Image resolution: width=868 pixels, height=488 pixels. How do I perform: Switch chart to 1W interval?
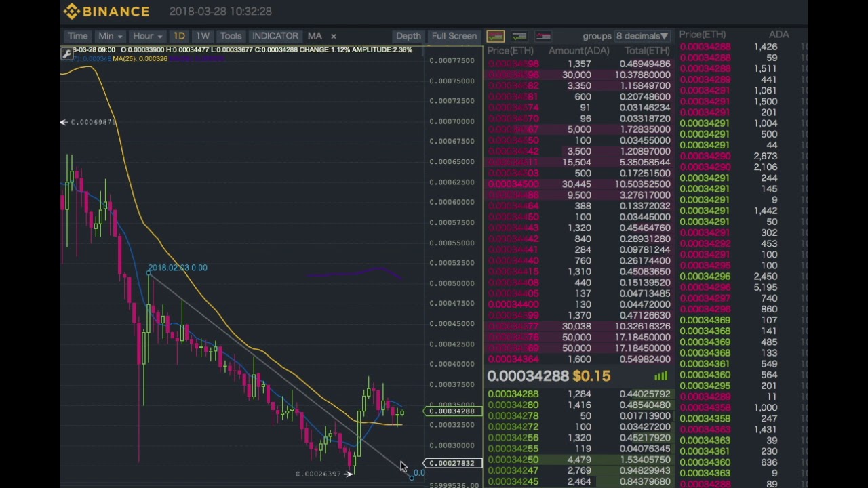coord(203,36)
